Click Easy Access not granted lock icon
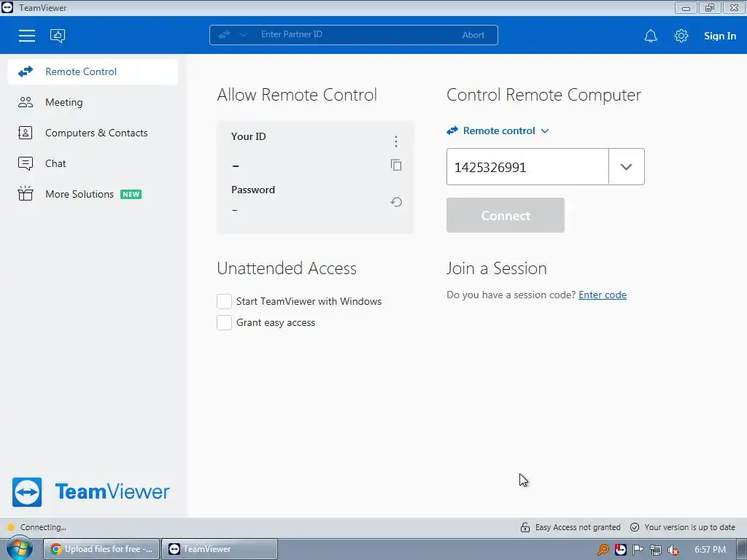Image resolution: width=747 pixels, height=560 pixels. 525,527
